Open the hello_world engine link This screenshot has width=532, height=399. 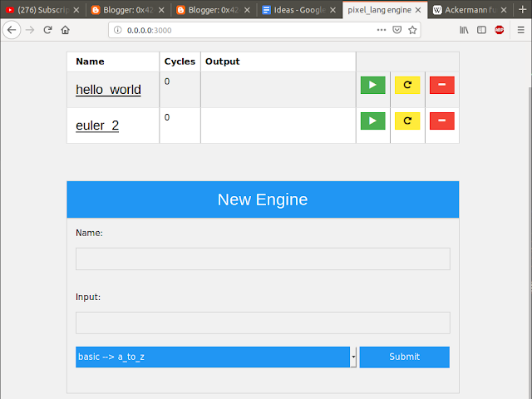pos(108,90)
